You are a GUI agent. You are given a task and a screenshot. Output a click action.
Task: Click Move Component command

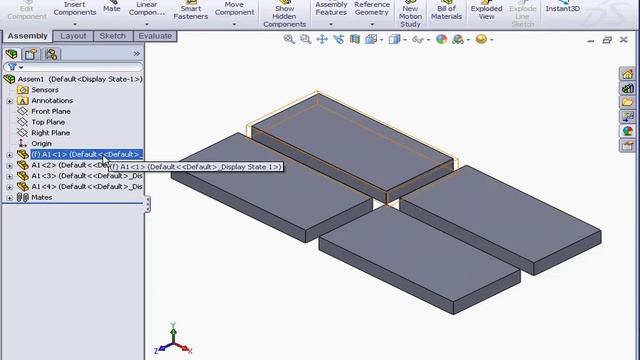234,8
